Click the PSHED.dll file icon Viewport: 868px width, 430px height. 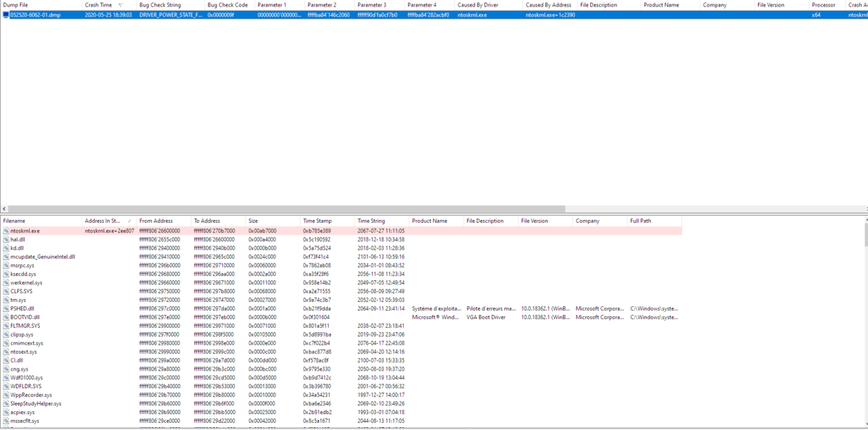(6, 308)
